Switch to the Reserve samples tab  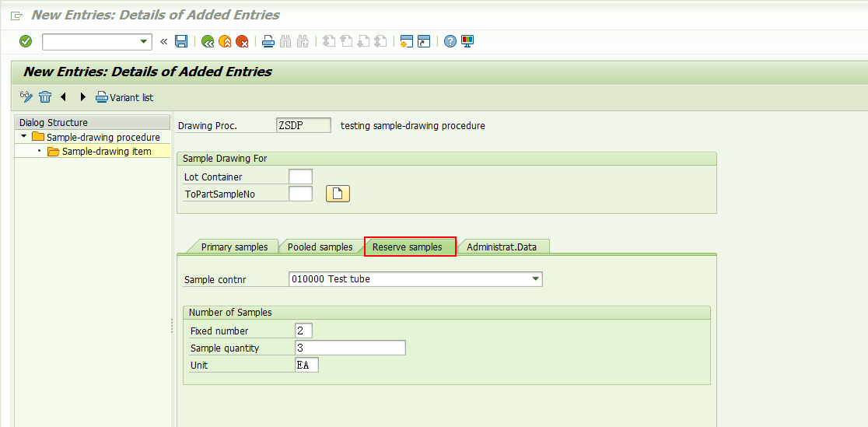click(x=410, y=247)
